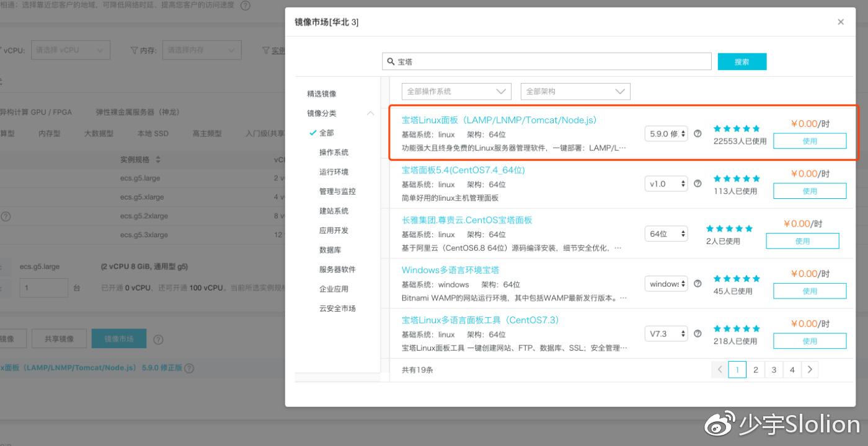Click 使用 for 宝塔Linux面板 LAMP/LNMP image
Image resolution: width=868 pixels, height=446 pixels.
point(810,141)
